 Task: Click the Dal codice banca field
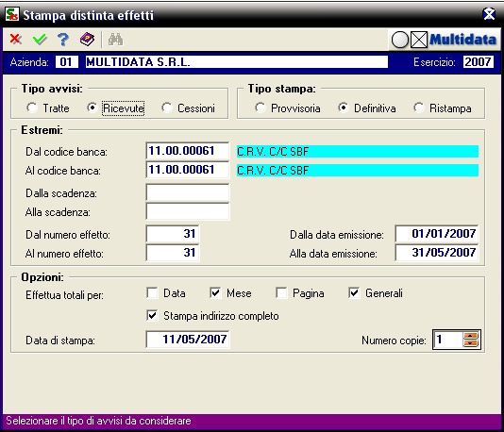(188, 151)
